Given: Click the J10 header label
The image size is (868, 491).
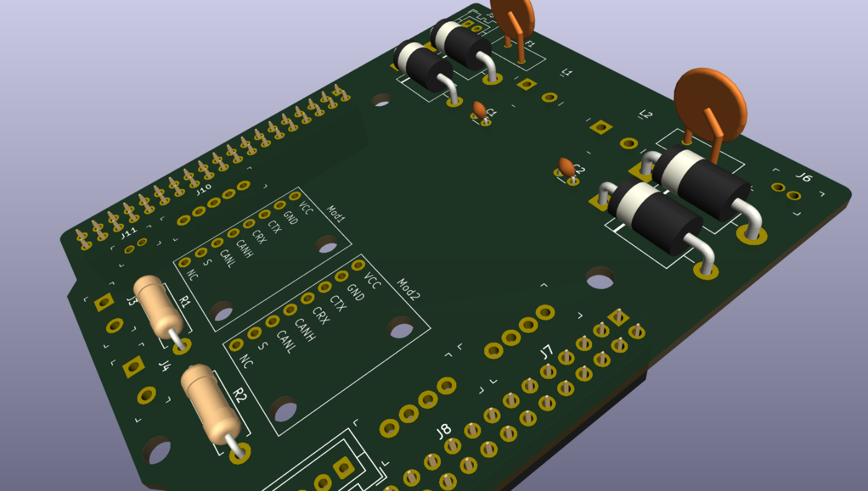Looking at the screenshot, I should pos(204,189).
